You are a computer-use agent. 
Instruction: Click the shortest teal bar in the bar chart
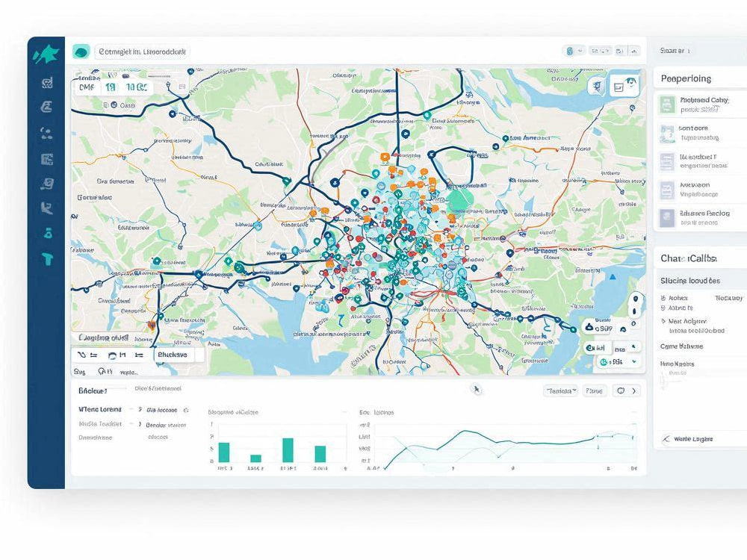[255, 458]
